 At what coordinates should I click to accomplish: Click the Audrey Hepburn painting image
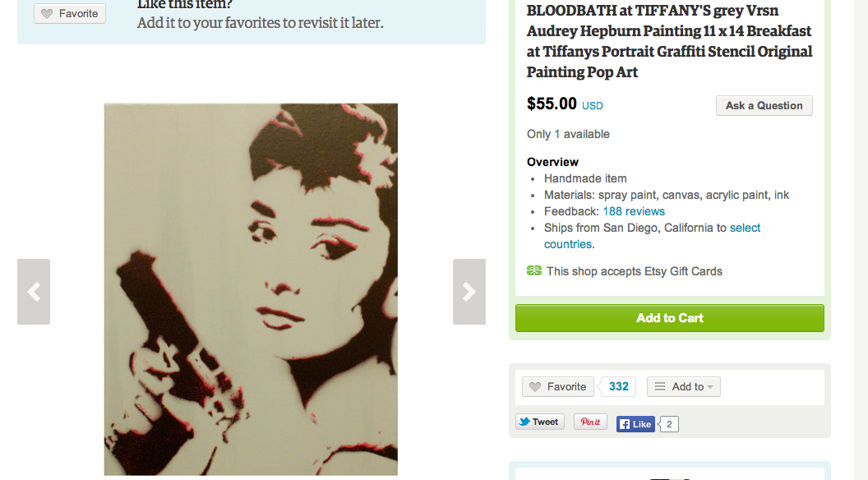coord(251,289)
